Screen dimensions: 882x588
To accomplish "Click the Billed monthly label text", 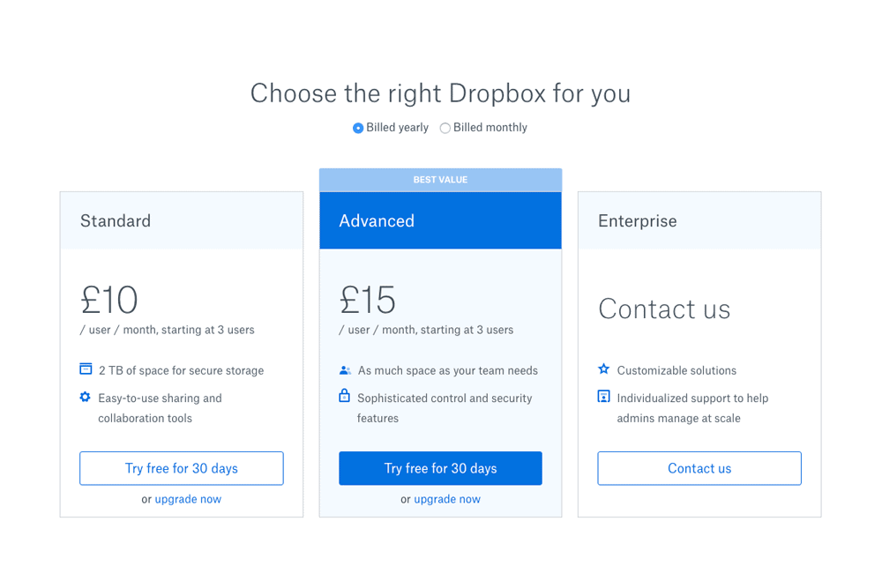I will (490, 128).
